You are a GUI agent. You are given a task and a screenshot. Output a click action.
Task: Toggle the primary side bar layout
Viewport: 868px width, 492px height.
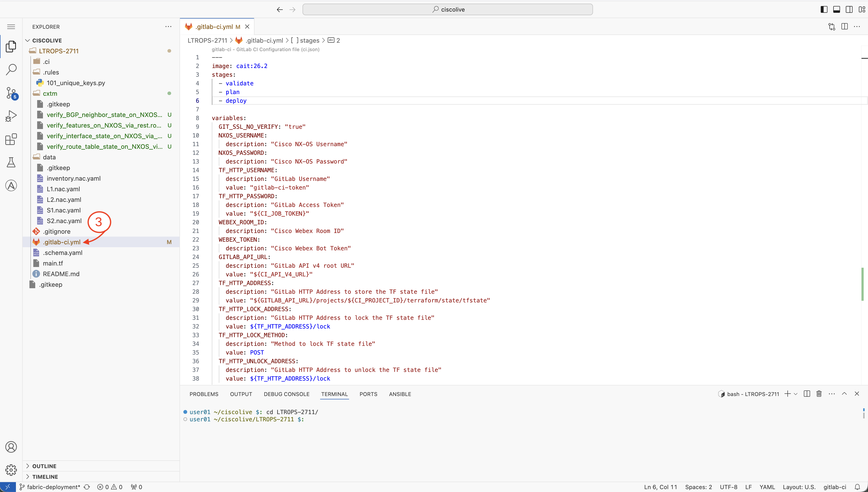pos(824,9)
